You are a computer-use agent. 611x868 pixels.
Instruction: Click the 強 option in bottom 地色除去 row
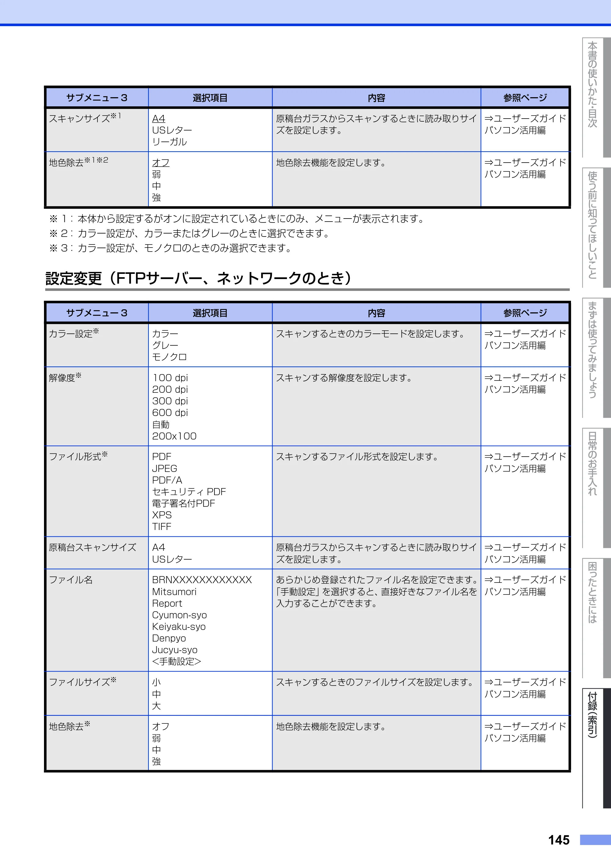click(x=156, y=761)
